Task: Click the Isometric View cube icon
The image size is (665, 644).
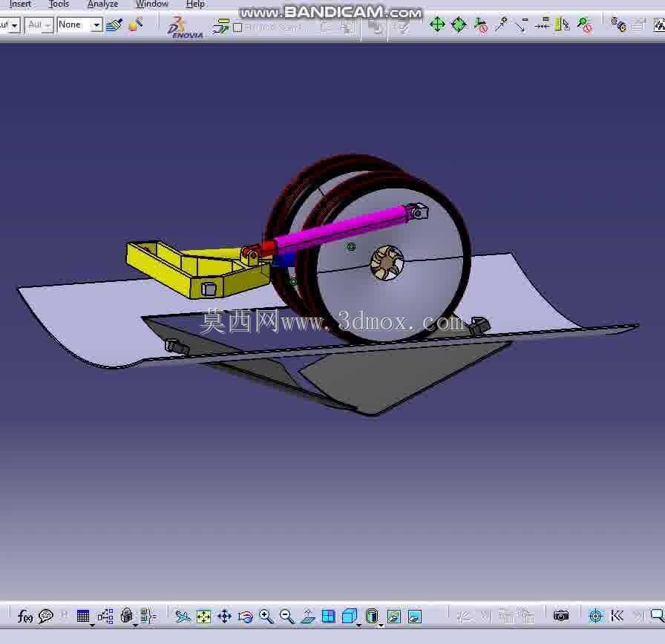Action: click(x=350, y=616)
